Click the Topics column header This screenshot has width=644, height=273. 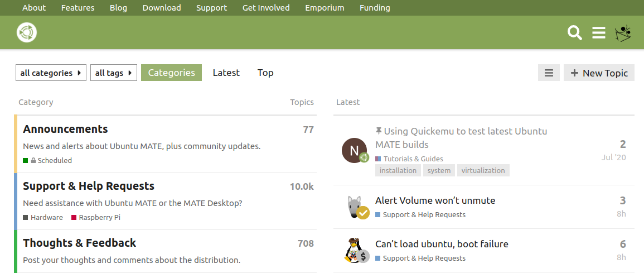tap(302, 102)
